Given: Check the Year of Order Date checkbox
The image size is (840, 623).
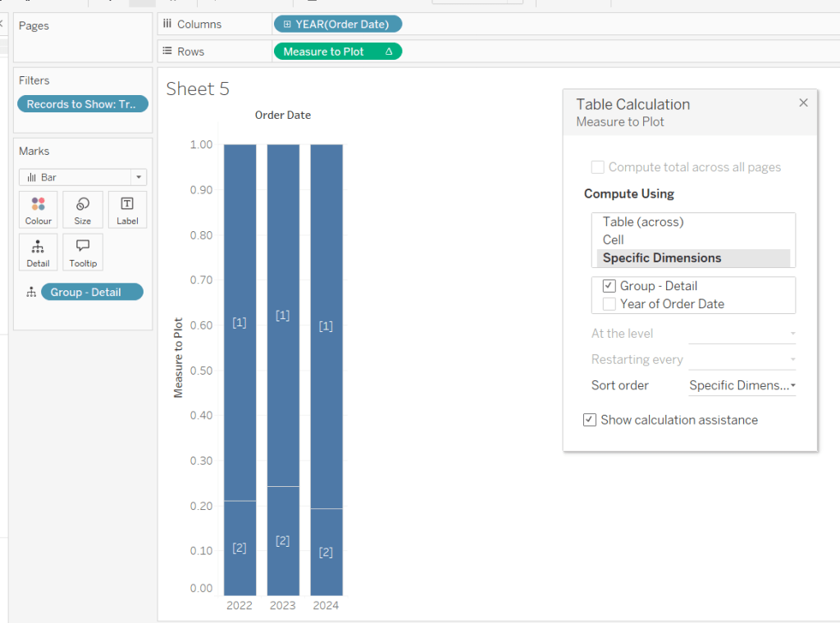Looking at the screenshot, I should (609, 304).
